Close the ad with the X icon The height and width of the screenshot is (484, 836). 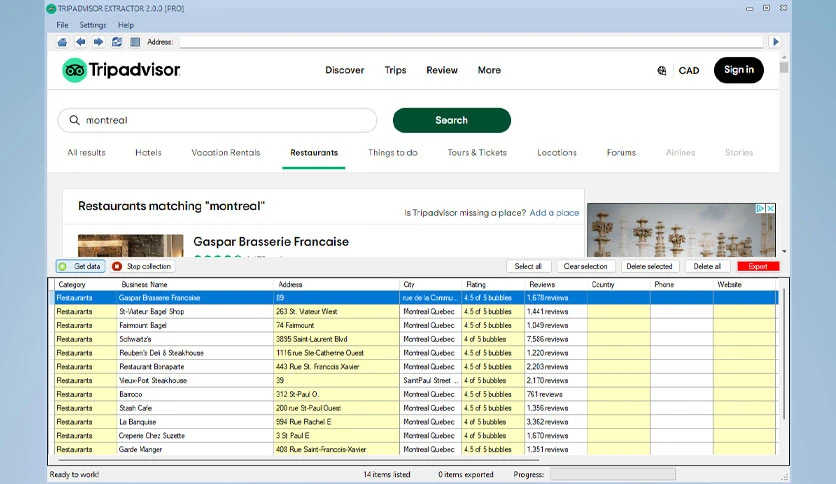click(x=770, y=208)
